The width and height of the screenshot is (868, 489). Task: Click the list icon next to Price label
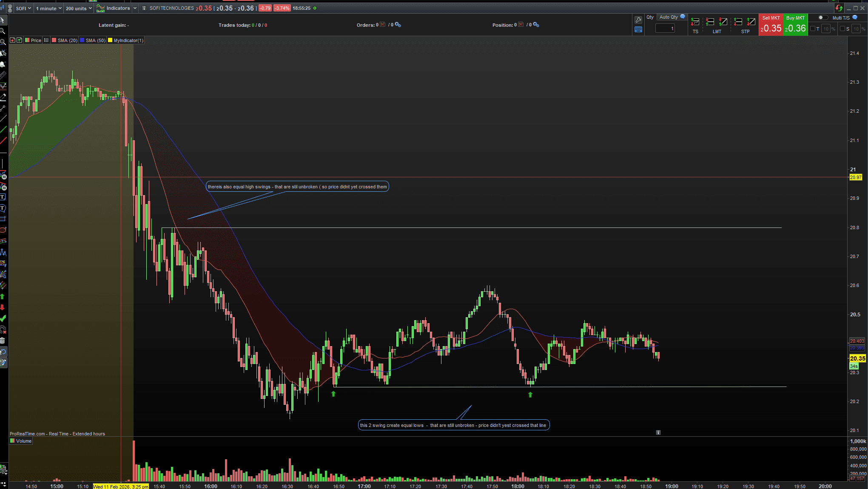click(x=46, y=40)
